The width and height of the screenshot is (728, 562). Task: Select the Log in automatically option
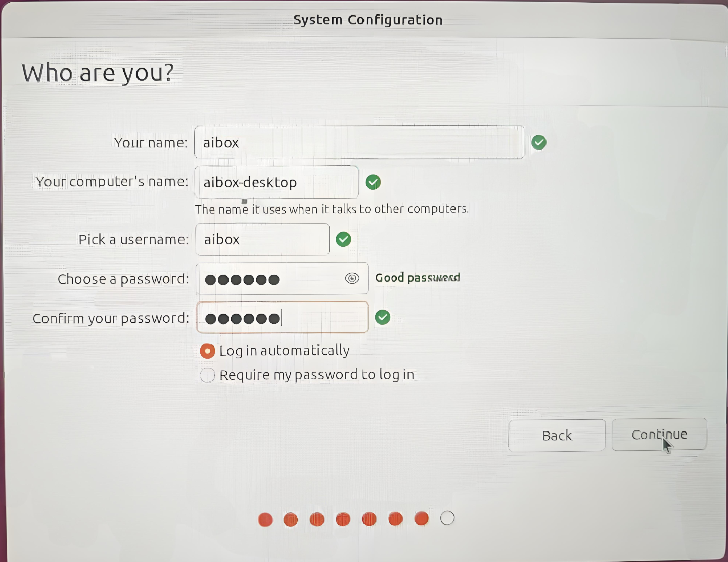click(x=208, y=351)
